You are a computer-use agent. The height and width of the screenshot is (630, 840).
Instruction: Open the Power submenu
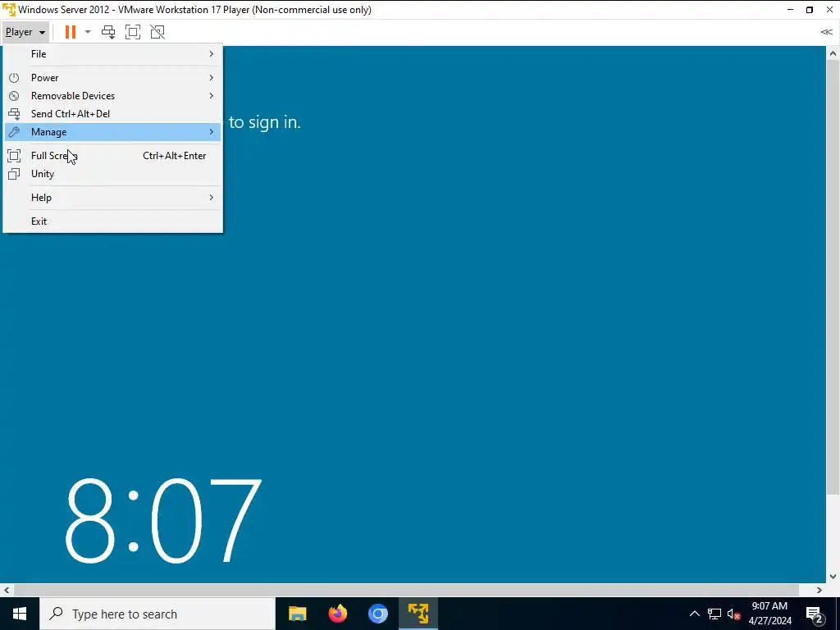(112, 78)
